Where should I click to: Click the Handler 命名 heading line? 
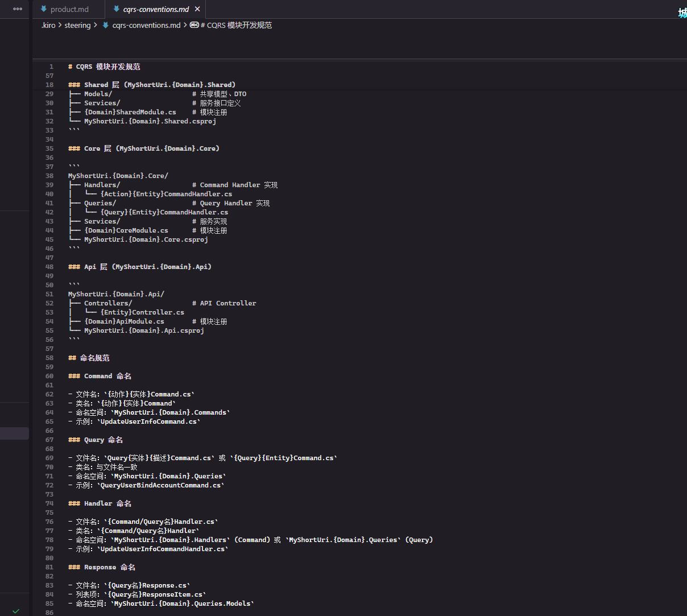point(107,503)
